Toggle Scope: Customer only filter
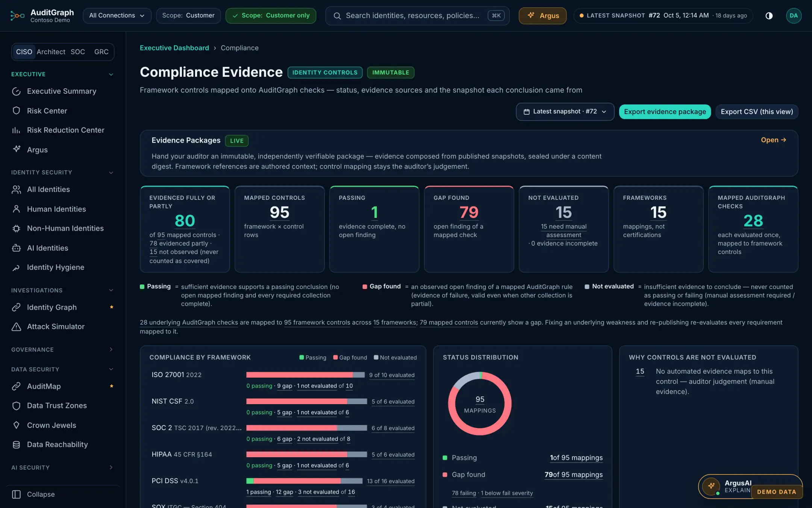Screen dimensions: 812x508 click(x=271, y=15)
